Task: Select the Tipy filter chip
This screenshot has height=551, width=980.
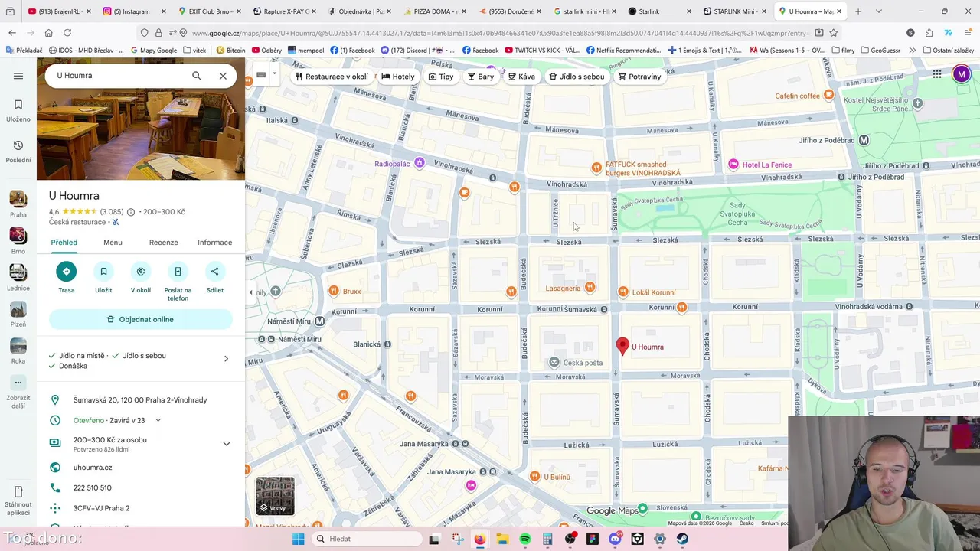Action: click(441, 77)
